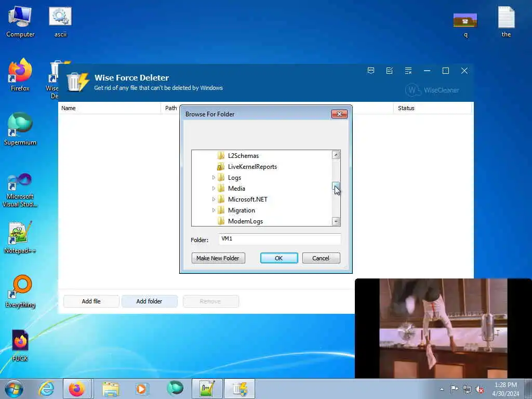
Task: Click folder tree scrollbar down arrow
Action: pyautogui.click(x=336, y=221)
